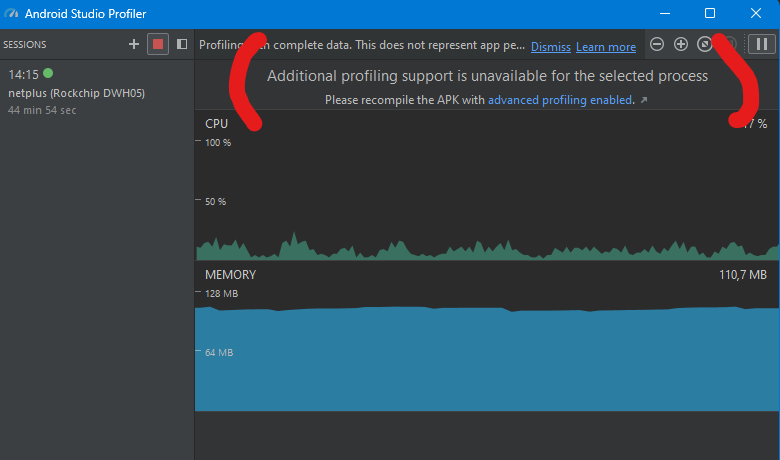Screen dimensions: 780x460
Task: Collapse the Sessions panel
Action: [182, 44]
